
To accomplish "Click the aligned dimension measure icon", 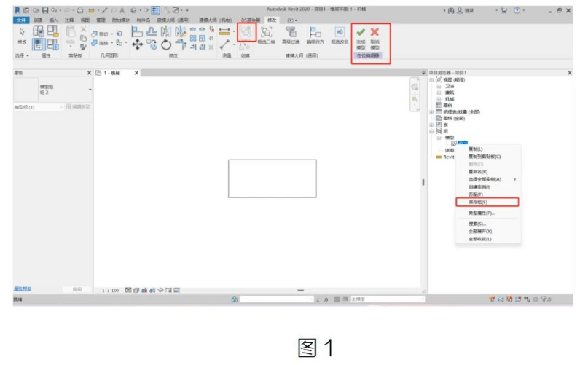I will (224, 31).
